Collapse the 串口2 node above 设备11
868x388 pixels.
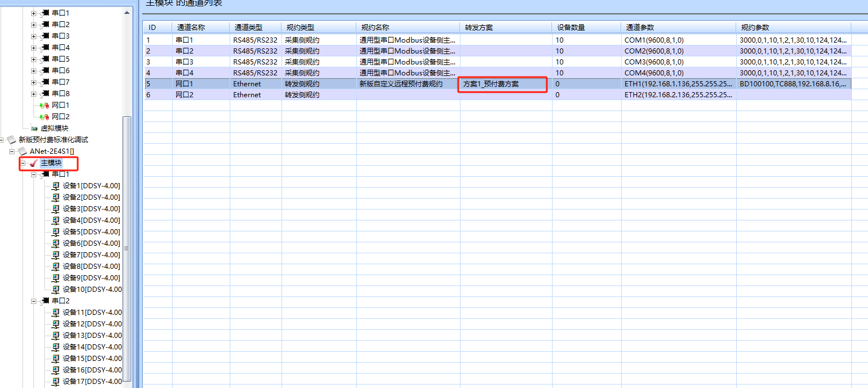pos(33,300)
